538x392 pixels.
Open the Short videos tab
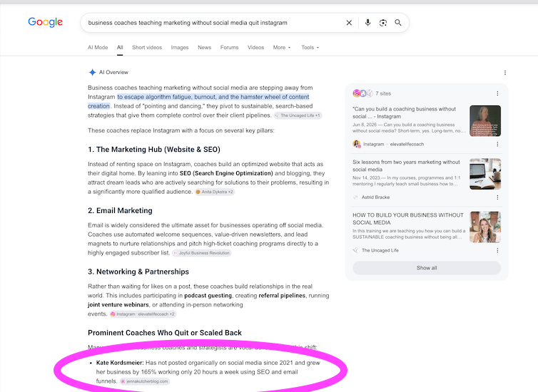click(x=147, y=47)
